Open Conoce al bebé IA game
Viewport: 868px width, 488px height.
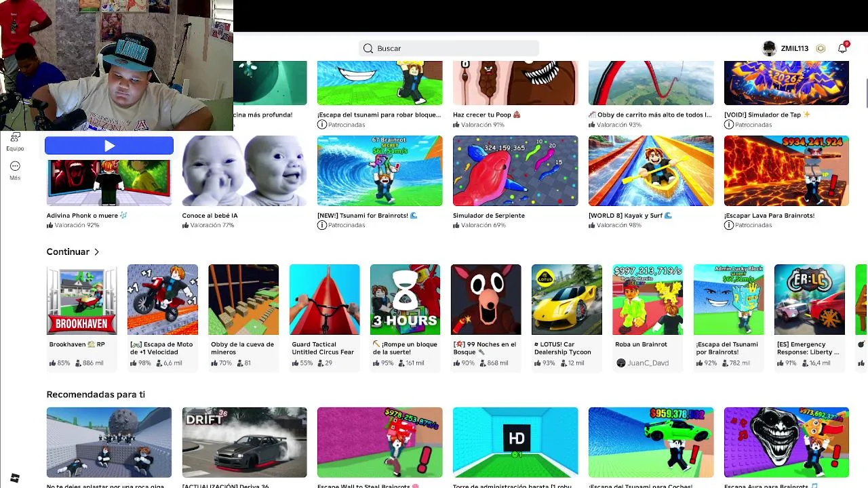pos(244,171)
